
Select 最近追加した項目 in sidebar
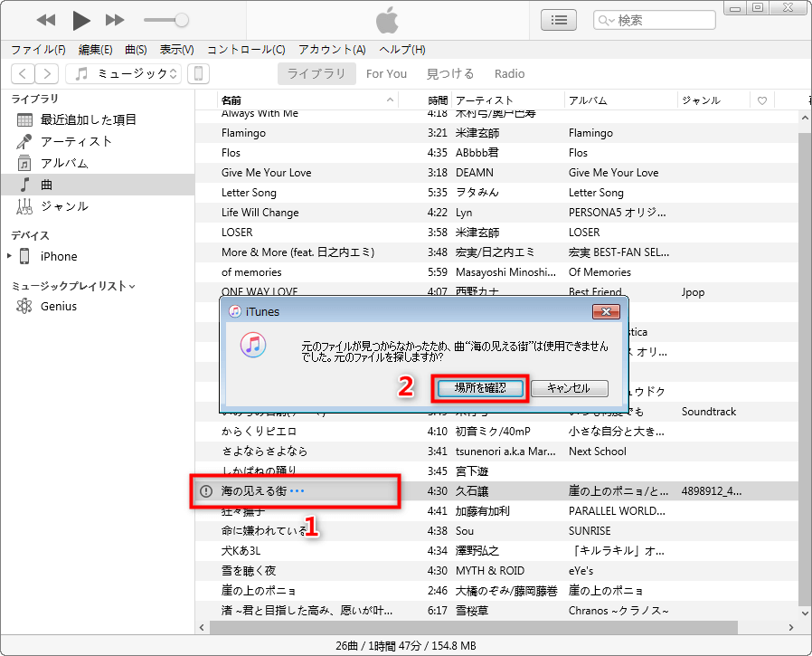pos(98,119)
